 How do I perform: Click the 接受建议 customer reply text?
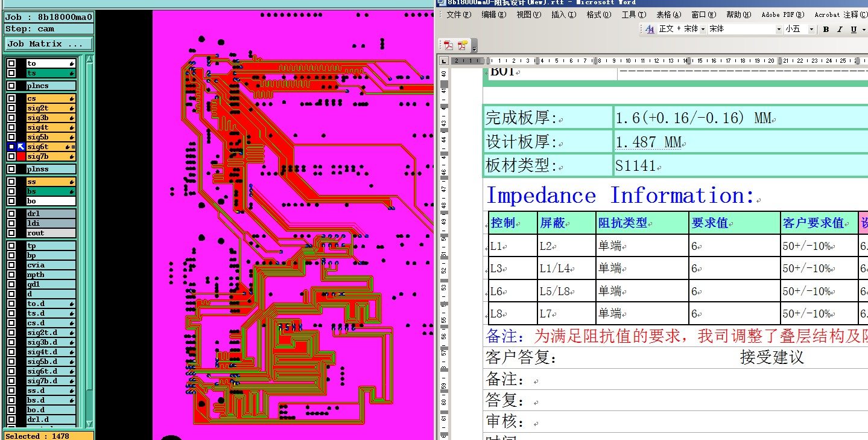point(772,357)
